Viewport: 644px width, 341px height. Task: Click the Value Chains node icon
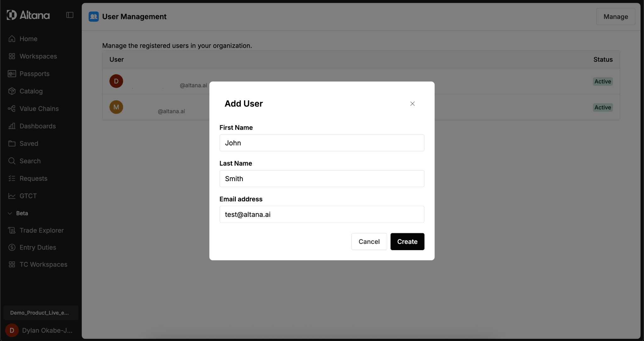[x=12, y=108]
